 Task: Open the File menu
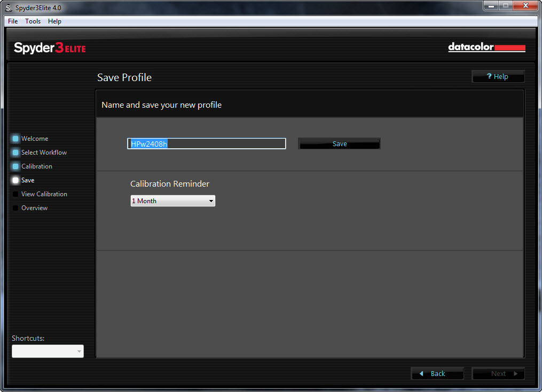pos(13,21)
